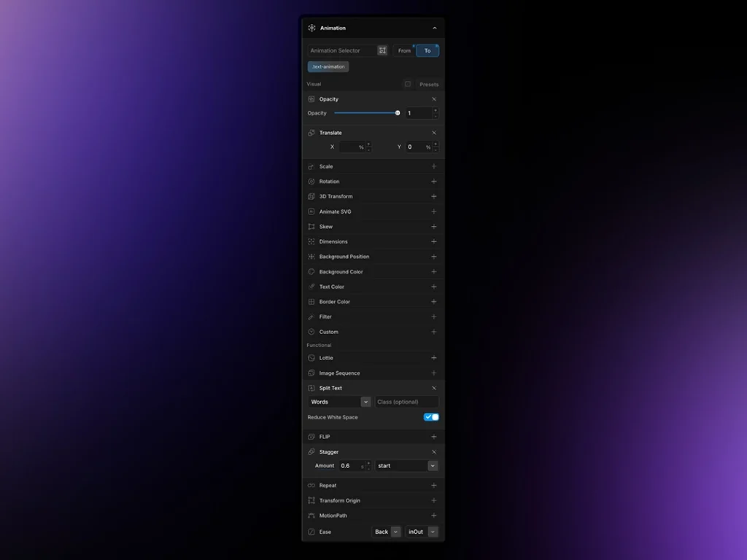747x560 pixels.
Task: Add the 3D Transform property
Action: point(434,196)
